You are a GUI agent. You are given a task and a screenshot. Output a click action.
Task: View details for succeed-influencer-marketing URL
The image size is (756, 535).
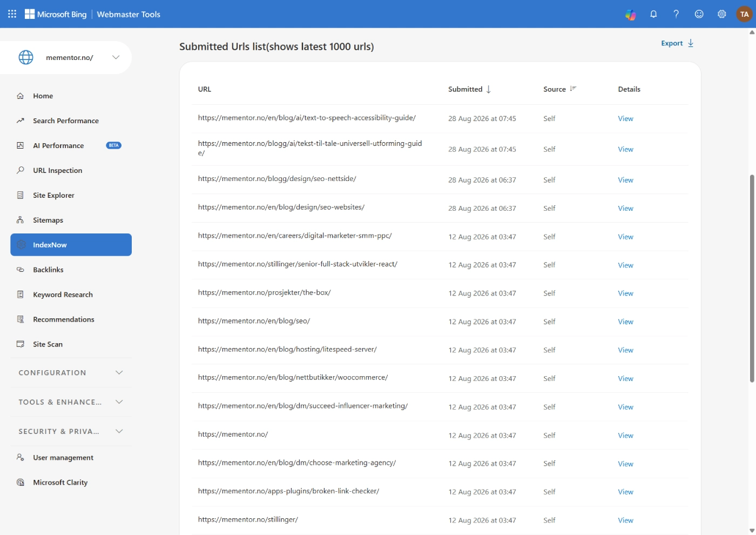625,407
